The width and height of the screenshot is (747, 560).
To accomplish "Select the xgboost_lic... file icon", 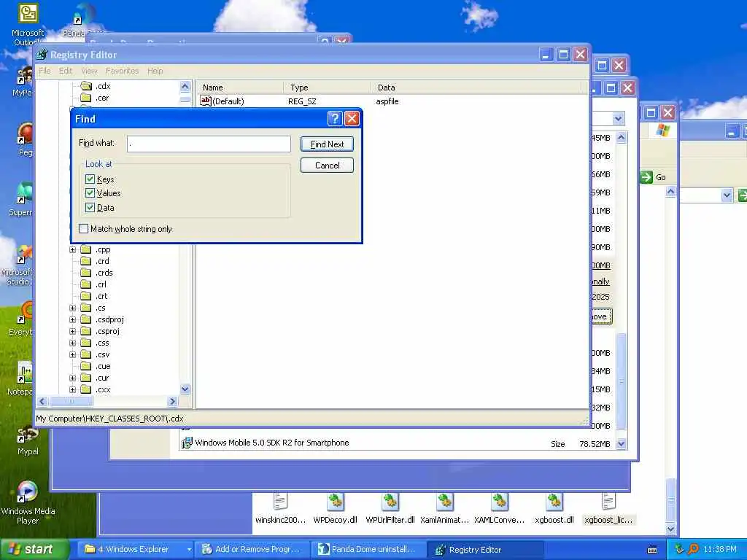I will tap(608, 502).
